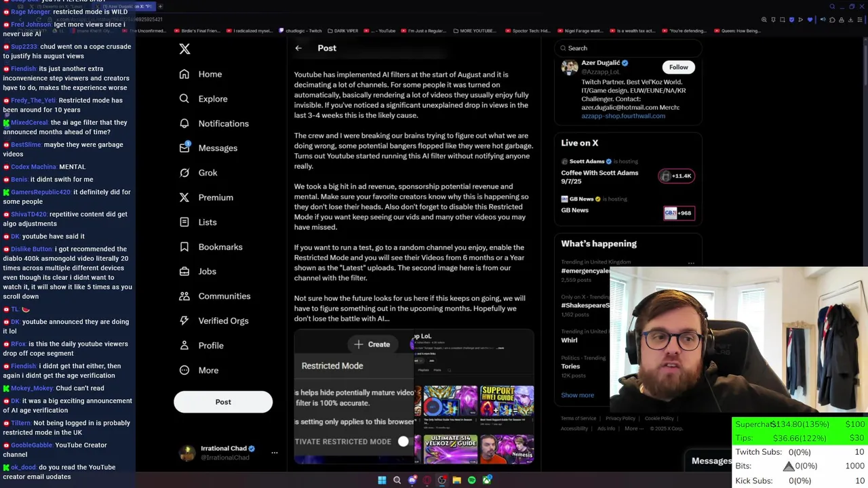Open Spotify from the taskbar
868x488 pixels.
pyautogui.click(x=472, y=480)
